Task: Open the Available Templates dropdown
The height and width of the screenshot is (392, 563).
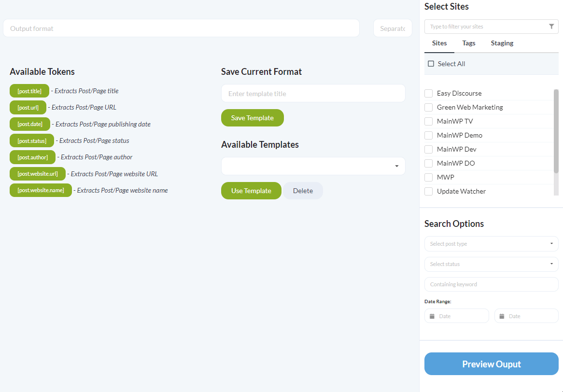Action: tap(313, 166)
